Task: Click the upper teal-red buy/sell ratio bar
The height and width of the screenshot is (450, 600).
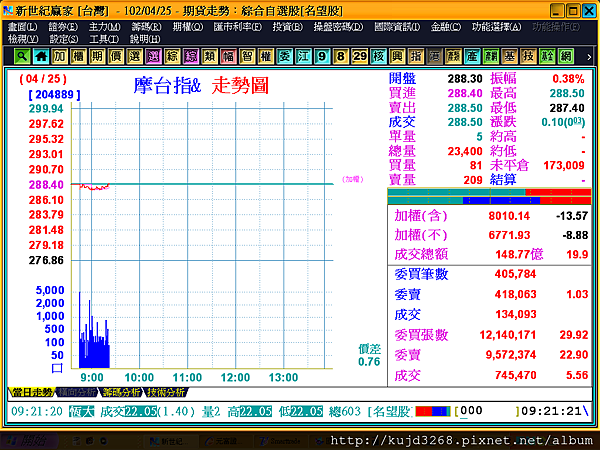Action: 489,192
